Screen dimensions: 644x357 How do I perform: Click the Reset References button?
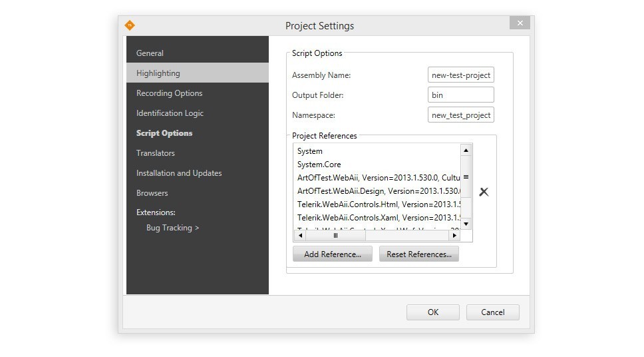pos(419,254)
